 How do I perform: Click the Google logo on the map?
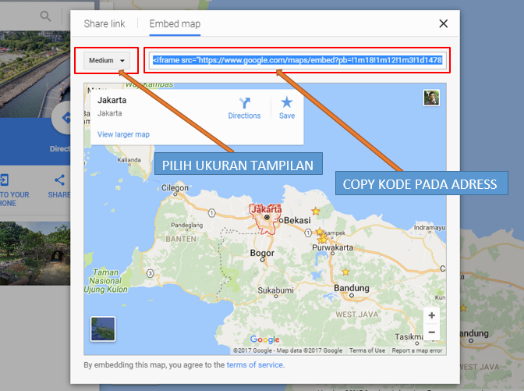point(264,340)
